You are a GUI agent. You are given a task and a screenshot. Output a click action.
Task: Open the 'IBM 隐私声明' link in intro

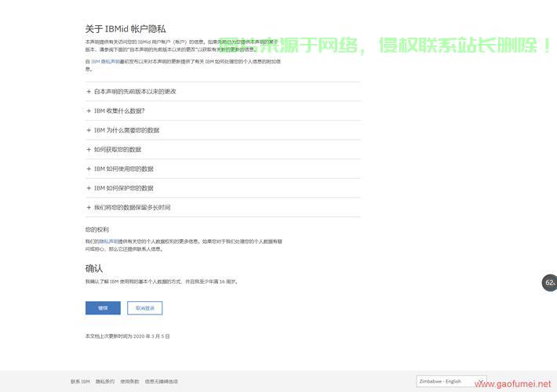(105, 62)
